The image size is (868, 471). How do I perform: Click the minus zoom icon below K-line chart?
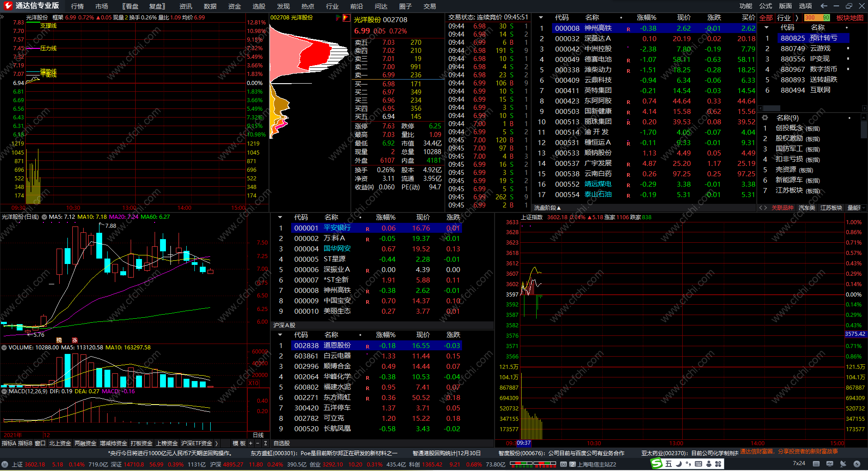[x=258, y=443]
